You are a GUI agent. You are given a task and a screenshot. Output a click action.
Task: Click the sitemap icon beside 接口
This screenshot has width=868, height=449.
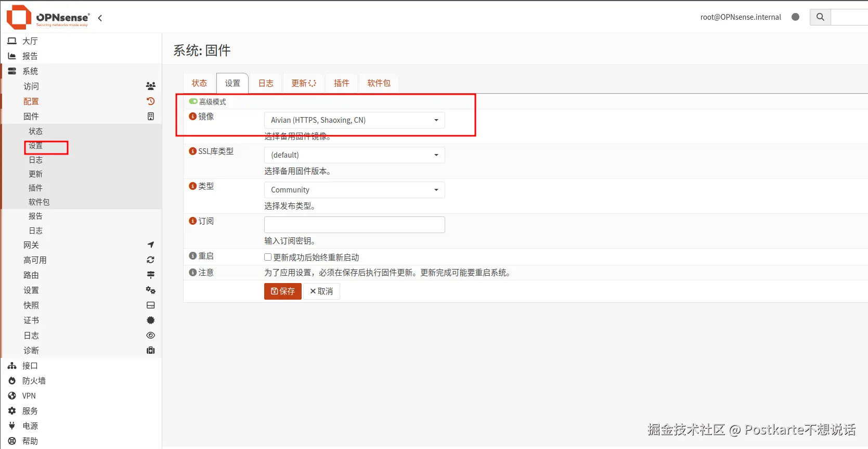click(12, 366)
